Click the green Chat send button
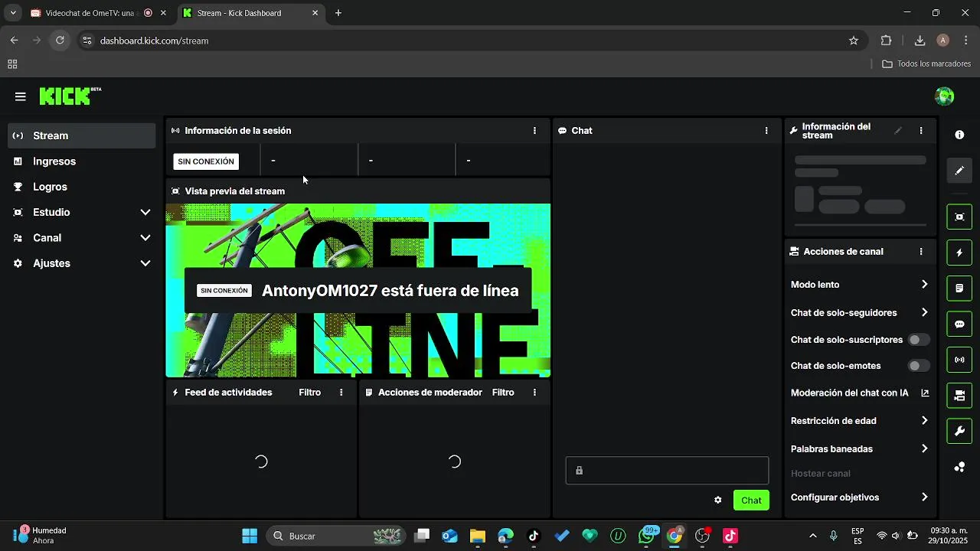 (751, 500)
